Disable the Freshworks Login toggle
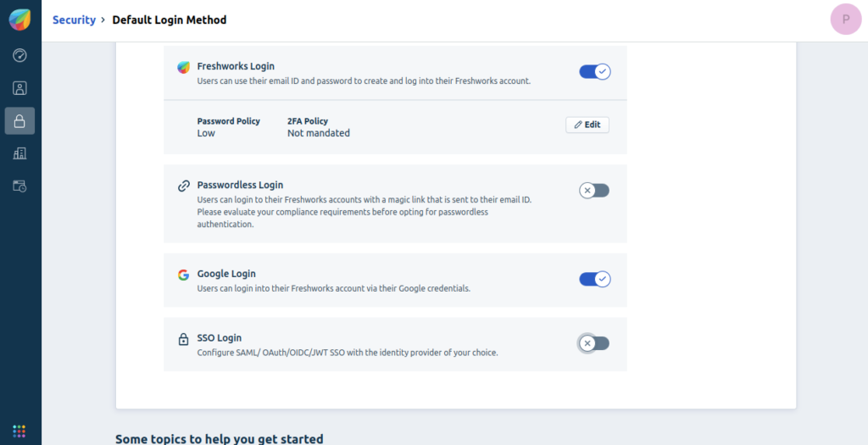This screenshot has height=445, width=868. (594, 71)
